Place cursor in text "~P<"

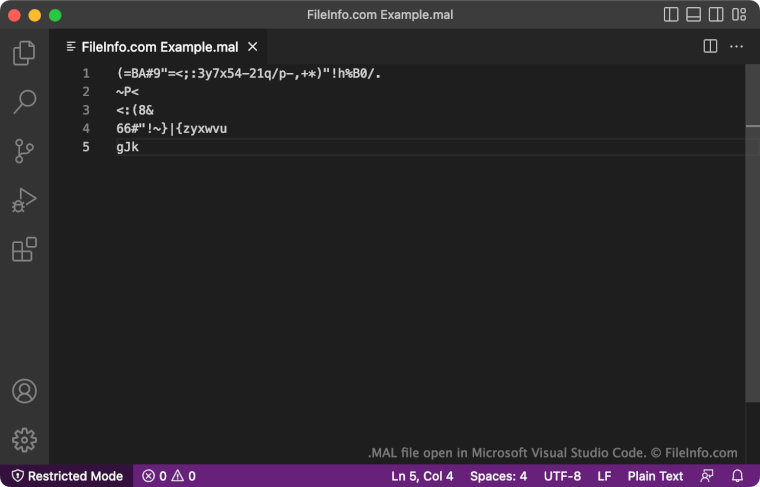[127, 92]
